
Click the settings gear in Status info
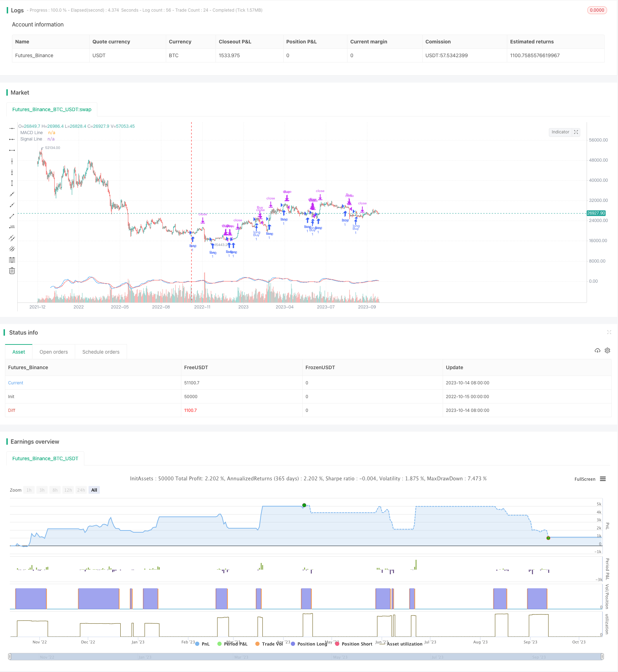(607, 350)
